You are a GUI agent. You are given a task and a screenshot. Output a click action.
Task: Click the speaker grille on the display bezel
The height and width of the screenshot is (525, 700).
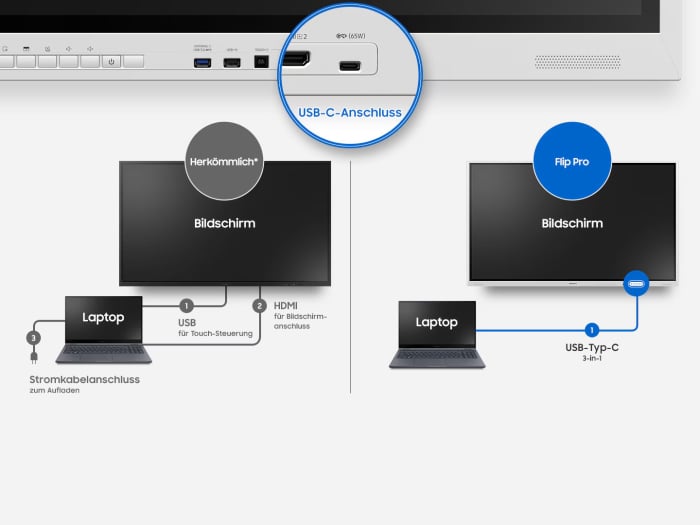click(576, 62)
